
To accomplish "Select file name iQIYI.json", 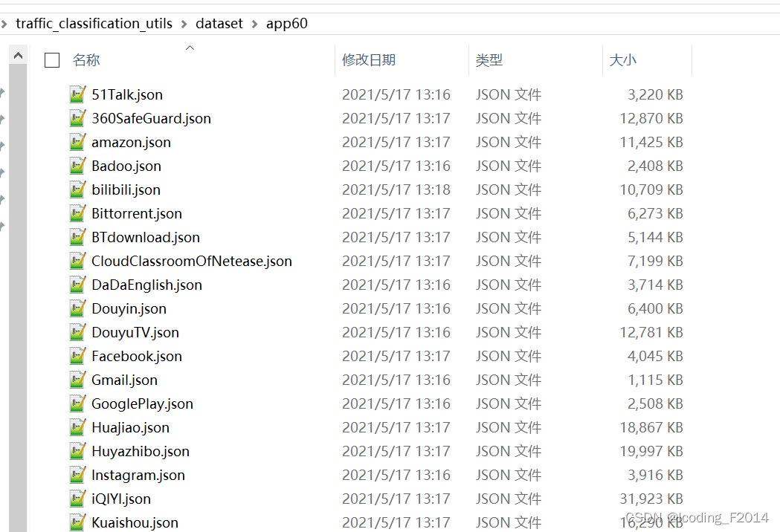I will (121, 499).
